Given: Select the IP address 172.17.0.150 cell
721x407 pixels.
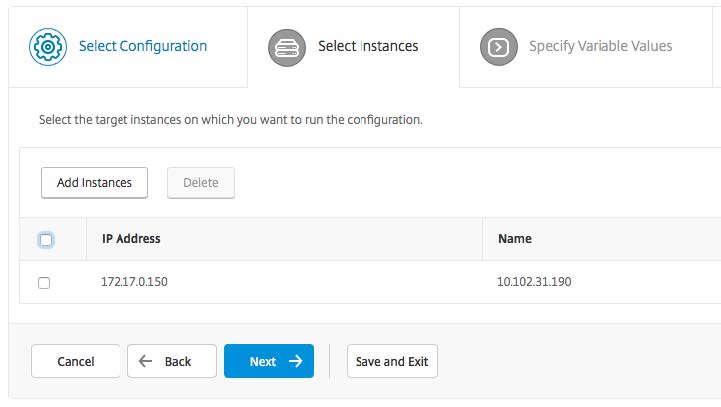Looking at the screenshot, I should [x=134, y=281].
